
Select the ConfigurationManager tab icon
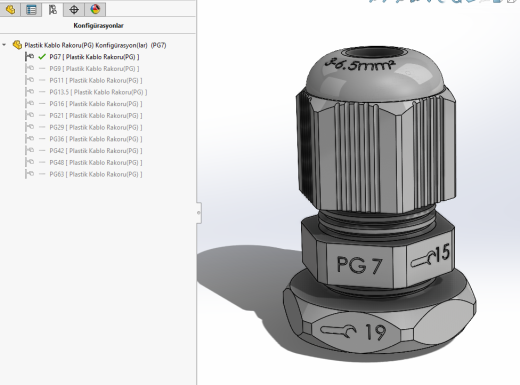coord(53,9)
